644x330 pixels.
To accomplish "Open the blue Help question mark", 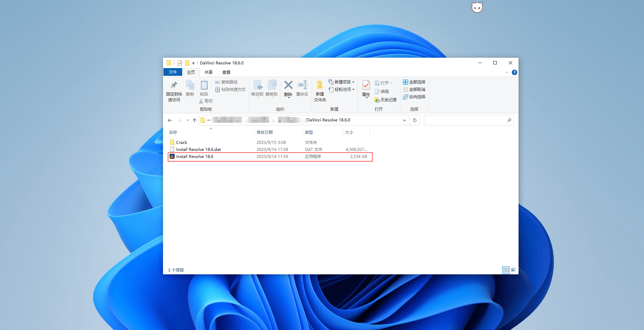I will 515,72.
